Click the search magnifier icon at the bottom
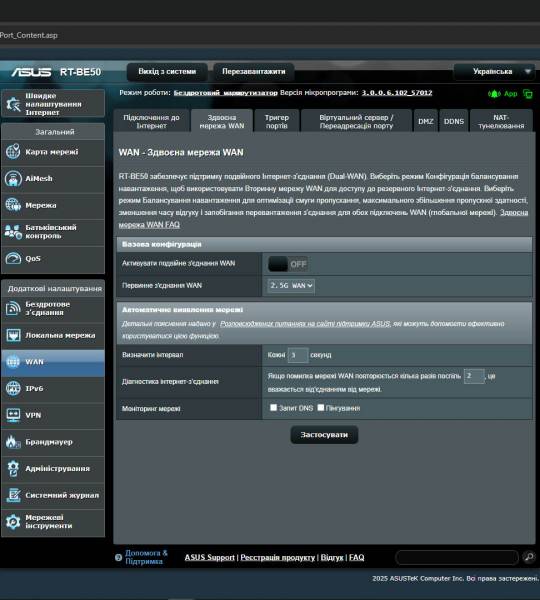Viewport: 540px width, 600px height. 529,557
